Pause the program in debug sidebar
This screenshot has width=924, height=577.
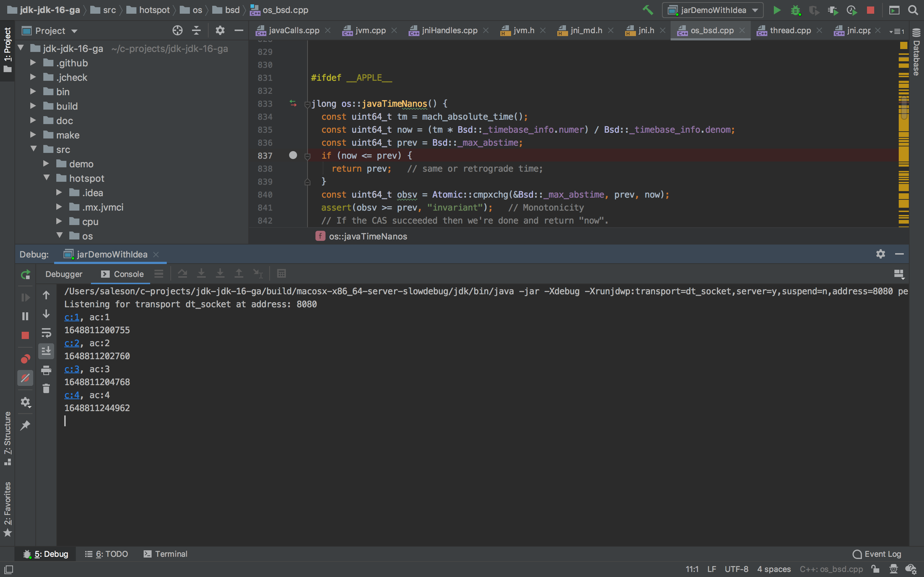click(25, 316)
